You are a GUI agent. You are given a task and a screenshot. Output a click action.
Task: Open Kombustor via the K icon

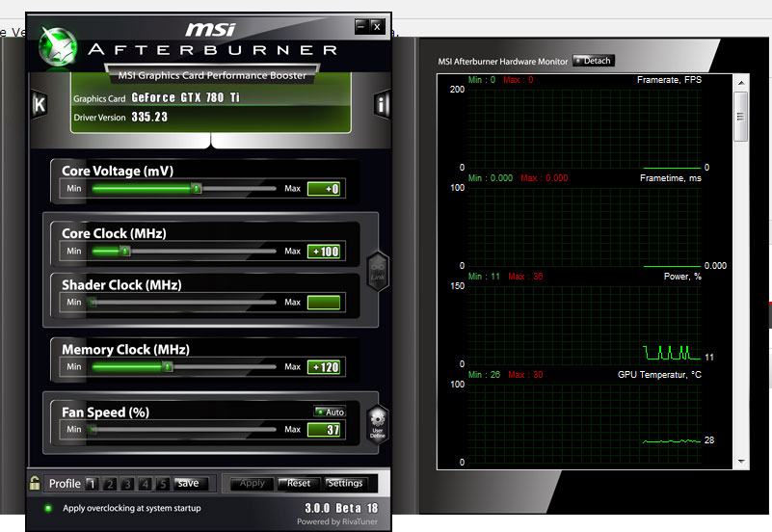39,104
